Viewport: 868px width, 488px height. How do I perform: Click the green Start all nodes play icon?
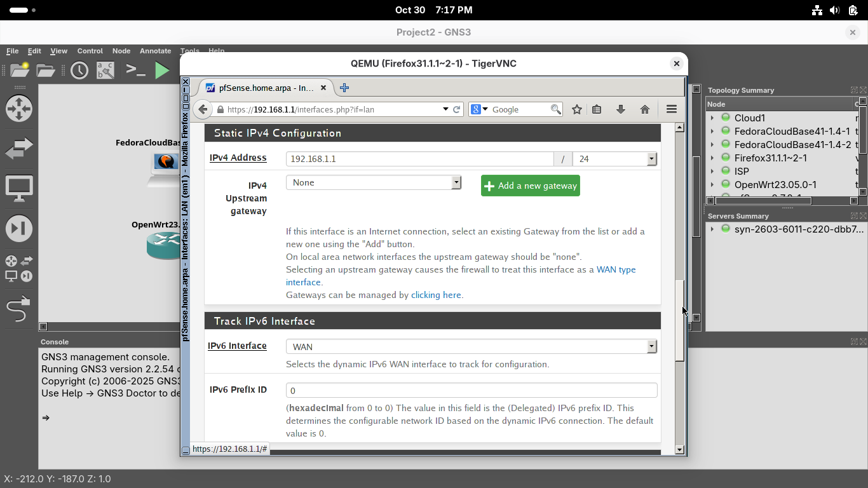[163, 70]
